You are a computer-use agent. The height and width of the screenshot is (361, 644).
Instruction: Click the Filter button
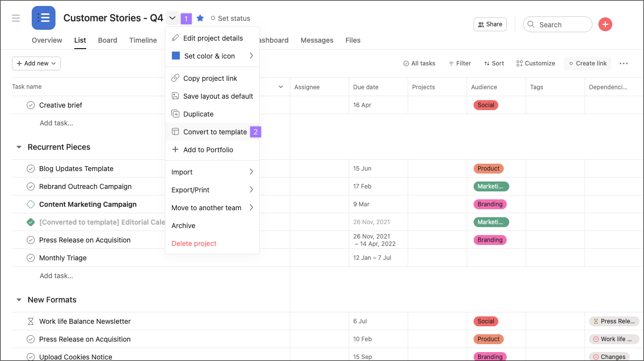460,63
